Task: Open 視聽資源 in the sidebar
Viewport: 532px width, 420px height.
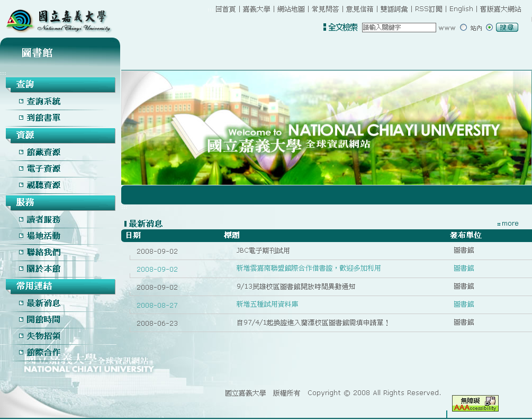Action: coord(43,185)
